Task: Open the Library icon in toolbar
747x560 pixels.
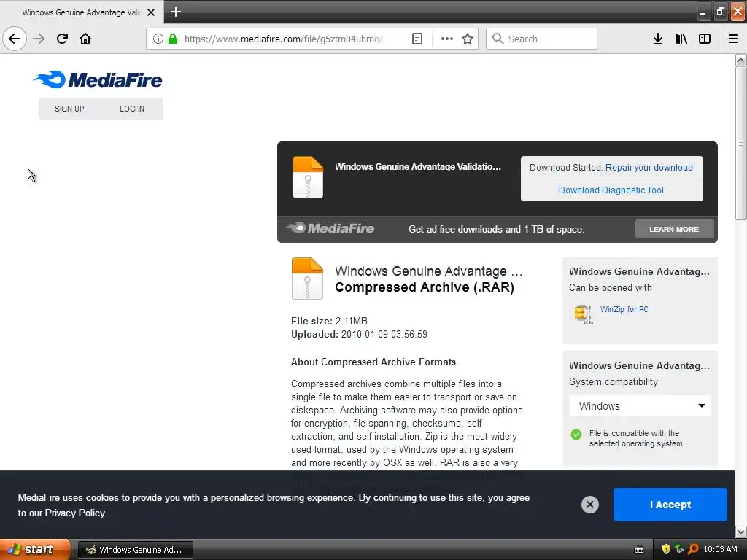Action: click(x=681, y=39)
